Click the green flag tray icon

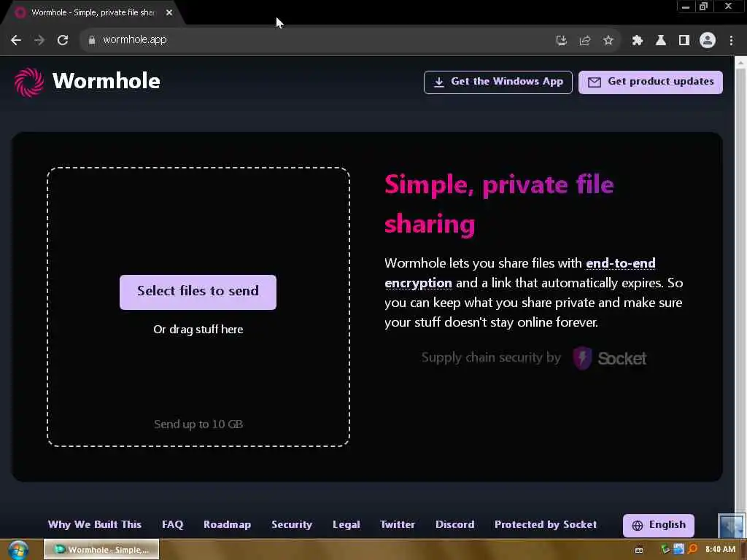[665, 550]
